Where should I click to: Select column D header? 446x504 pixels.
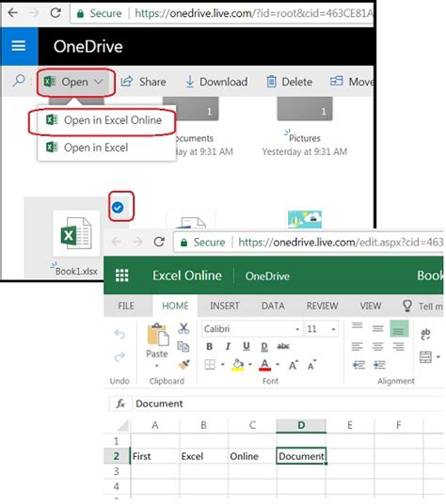click(301, 425)
